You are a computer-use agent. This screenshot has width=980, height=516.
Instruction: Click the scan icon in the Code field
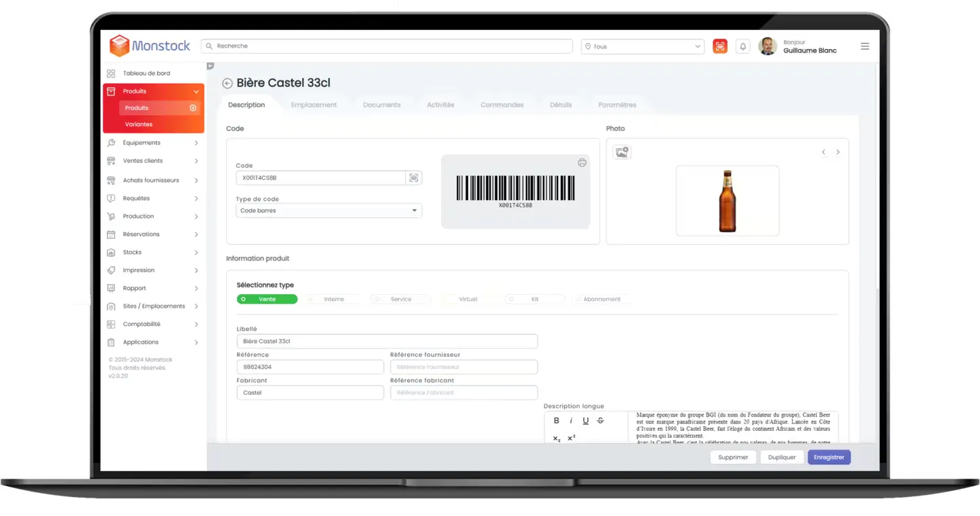(x=414, y=178)
